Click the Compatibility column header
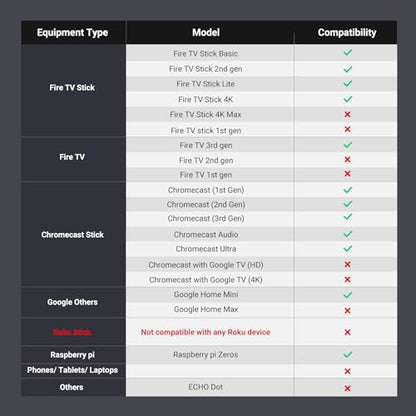The height and width of the screenshot is (416, 416). 347,33
